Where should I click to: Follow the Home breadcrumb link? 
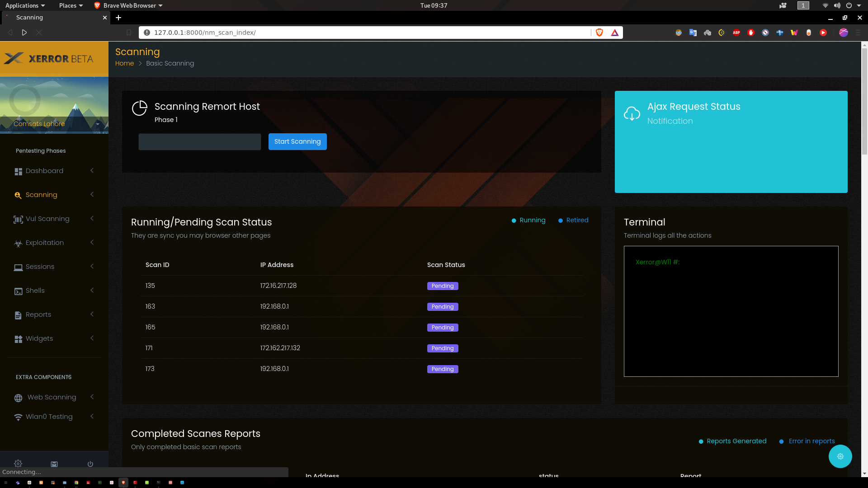pyautogui.click(x=124, y=63)
